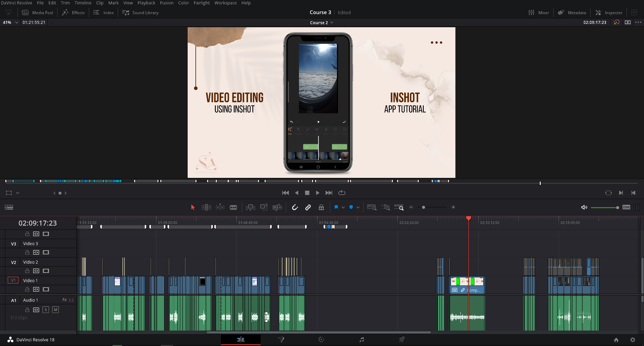Open the Fairlight page music note icon
644x346 pixels.
362,340
